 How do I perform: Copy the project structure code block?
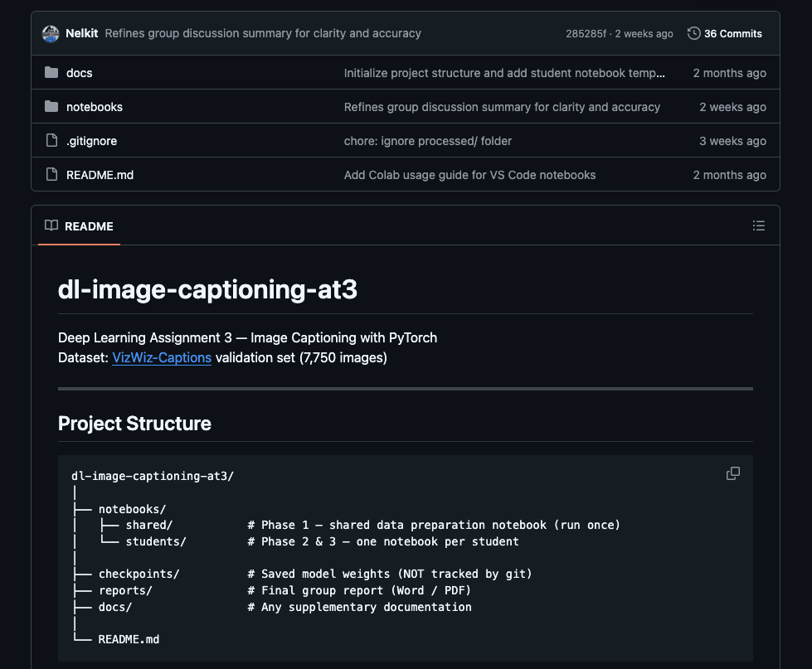[x=732, y=473]
